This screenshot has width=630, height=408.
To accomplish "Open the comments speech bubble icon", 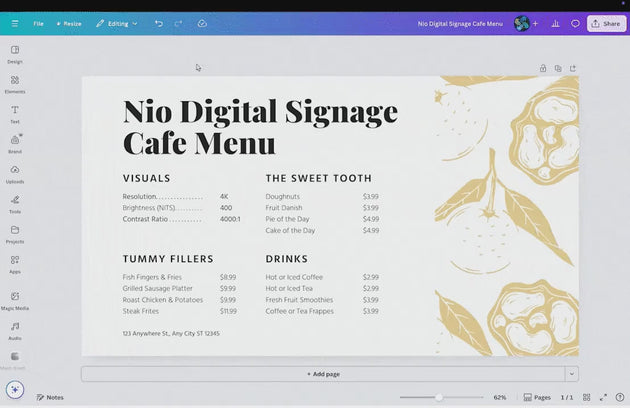I will click(x=575, y=23).
